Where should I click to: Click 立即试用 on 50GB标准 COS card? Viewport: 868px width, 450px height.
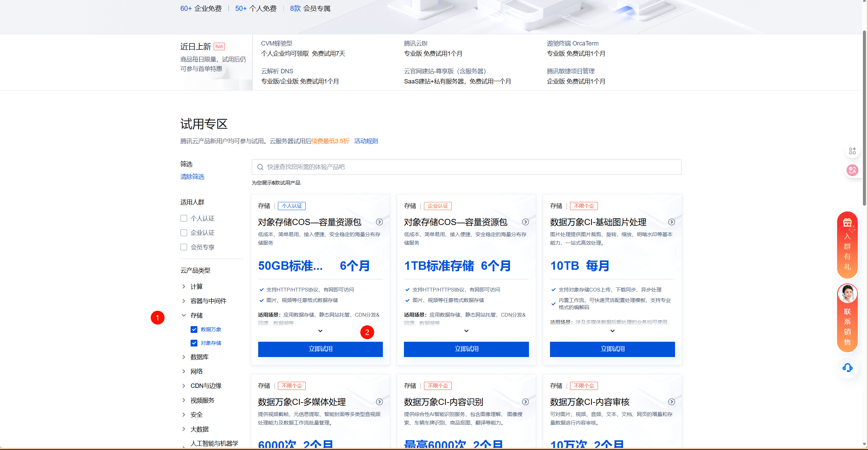coord(320,349)
